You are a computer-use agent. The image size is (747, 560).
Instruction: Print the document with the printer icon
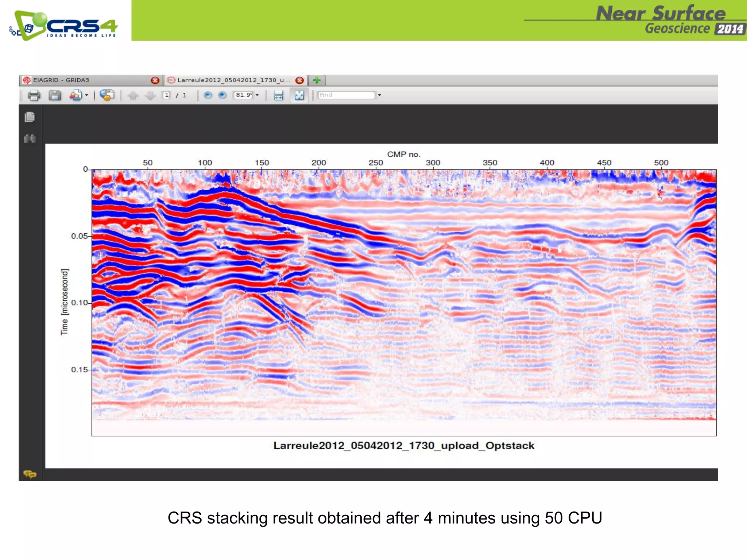pyautogui.click(x=34, y=96)
